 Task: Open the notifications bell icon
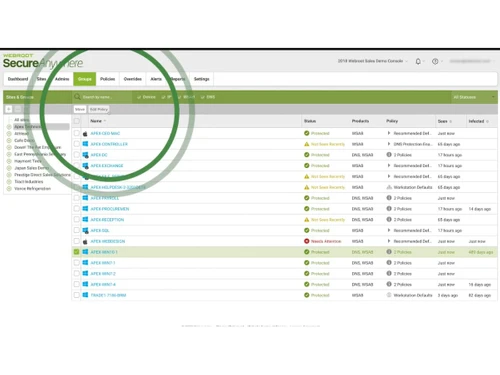pyautogui.click(x=418, y=61)
